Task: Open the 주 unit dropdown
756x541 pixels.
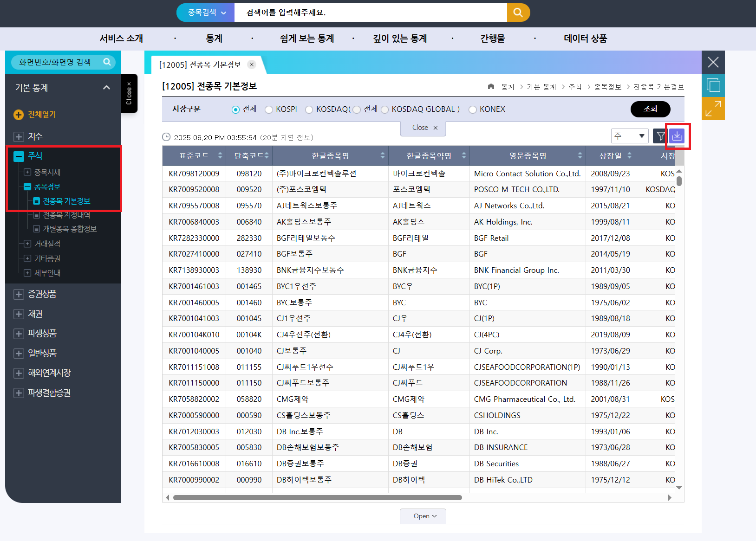Action: [x=630, y=136]
